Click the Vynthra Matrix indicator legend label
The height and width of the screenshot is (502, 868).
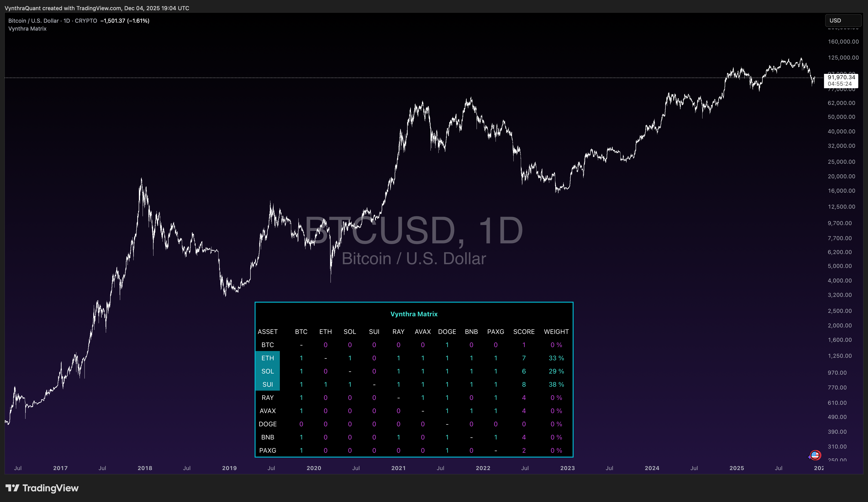coord(27,29)
